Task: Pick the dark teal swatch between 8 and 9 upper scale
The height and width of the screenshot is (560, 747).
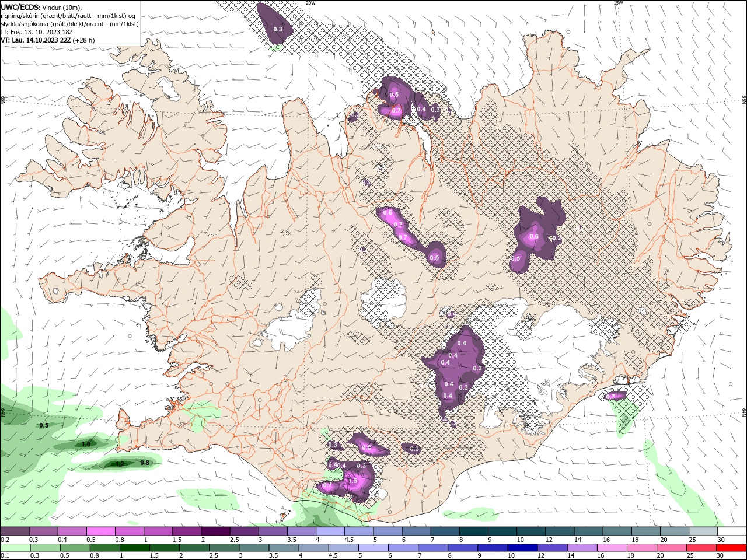Action: (474, 531)
